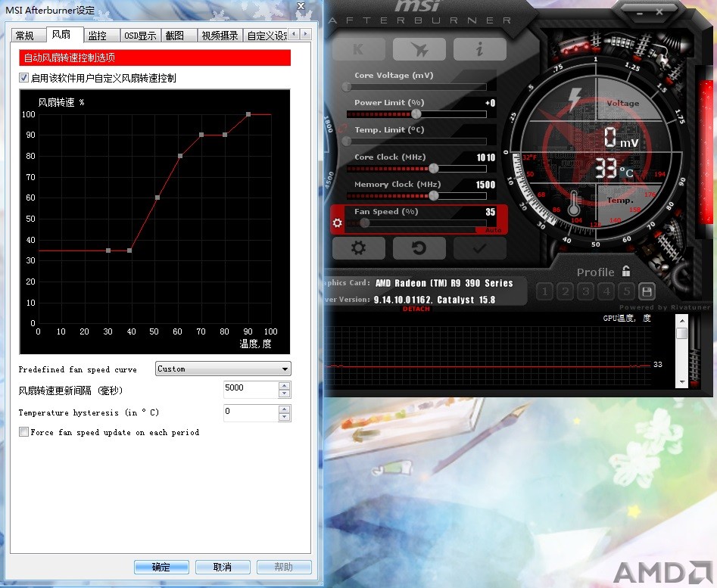Click the Fan Speed value 35
Viewport: 717px width, 588px height.
pos(490,212)
